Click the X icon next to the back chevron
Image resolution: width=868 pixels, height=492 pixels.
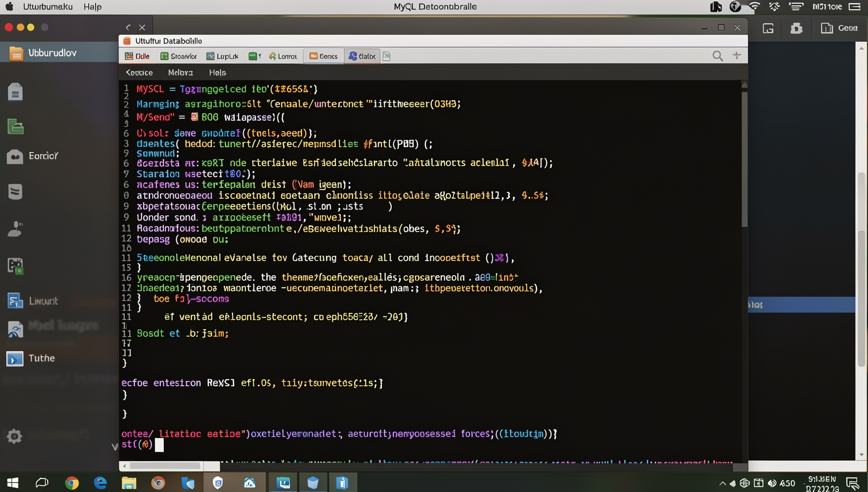[142, 27]
